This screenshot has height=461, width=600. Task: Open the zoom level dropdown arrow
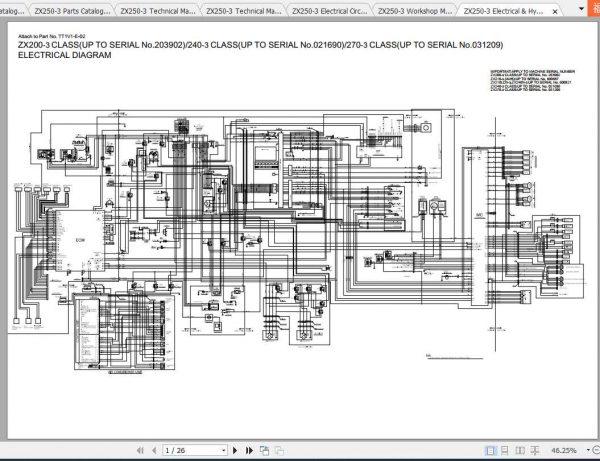point(588,450)
